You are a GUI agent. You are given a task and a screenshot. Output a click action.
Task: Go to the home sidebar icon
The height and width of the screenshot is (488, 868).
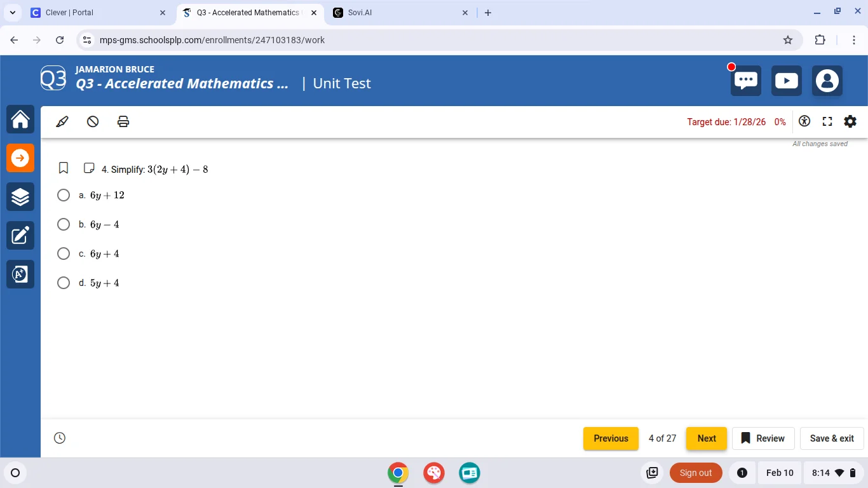(x=20, y=119)
